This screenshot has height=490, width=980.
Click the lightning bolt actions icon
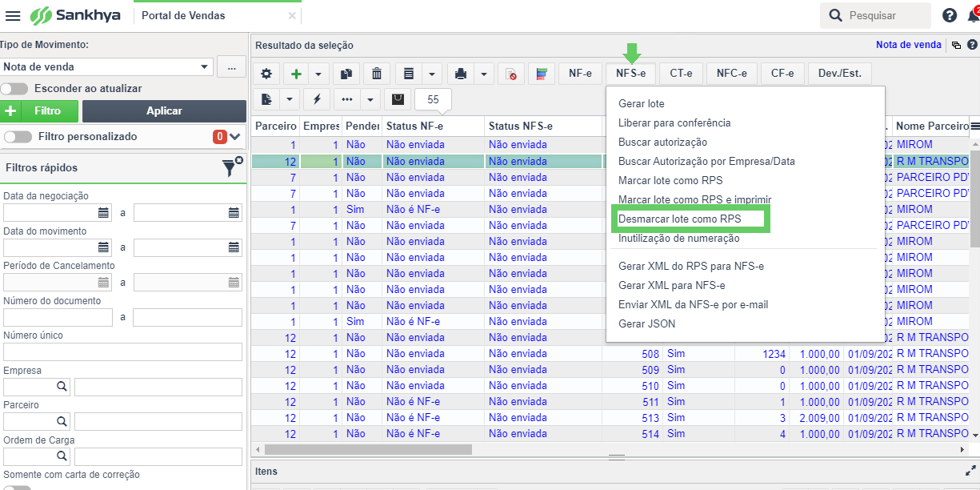pyautogui.click(x=317, y=99)
